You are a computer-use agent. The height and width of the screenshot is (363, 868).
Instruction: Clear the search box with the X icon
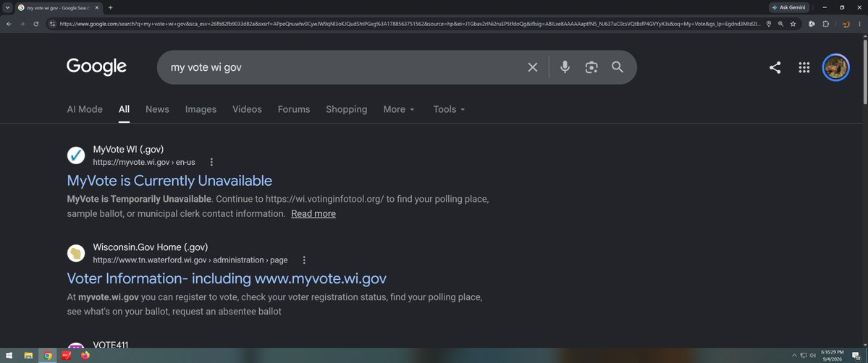point(533,67)
